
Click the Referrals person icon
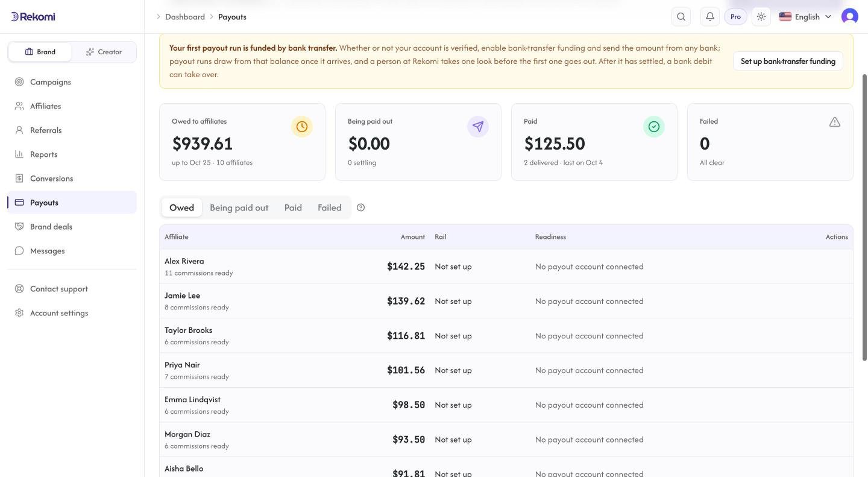[19, 130]
